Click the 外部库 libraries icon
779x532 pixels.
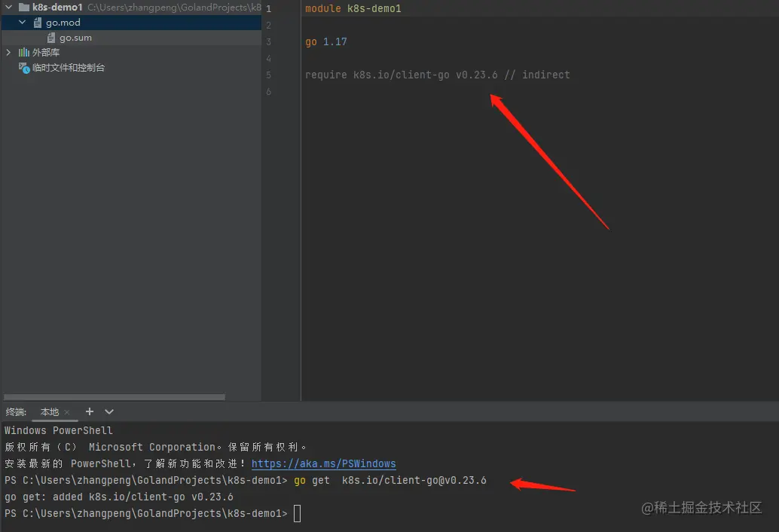point(24,52)
